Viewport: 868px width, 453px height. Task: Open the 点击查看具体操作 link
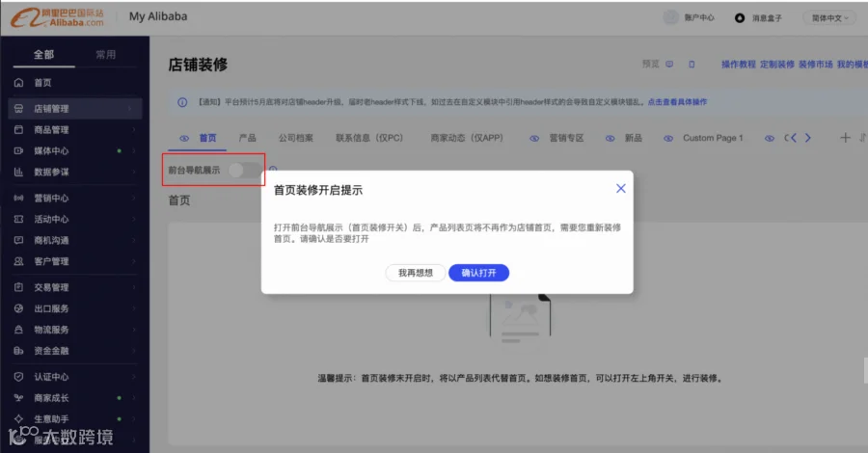[677, 102]
